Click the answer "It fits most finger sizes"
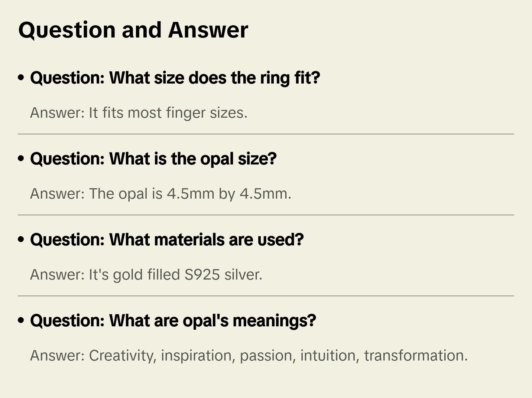The height and width of the screenshot is (398, 532). pos(139,113)
